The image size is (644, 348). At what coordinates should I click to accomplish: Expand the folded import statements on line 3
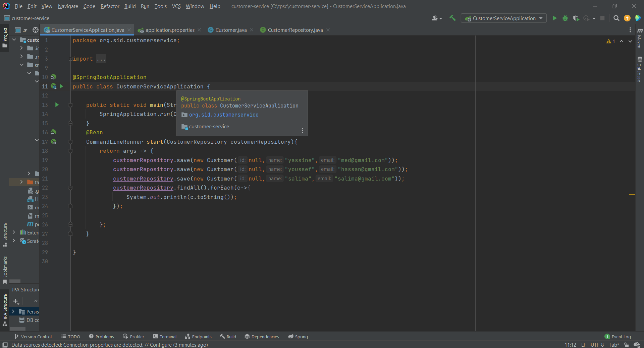point(70,59)
